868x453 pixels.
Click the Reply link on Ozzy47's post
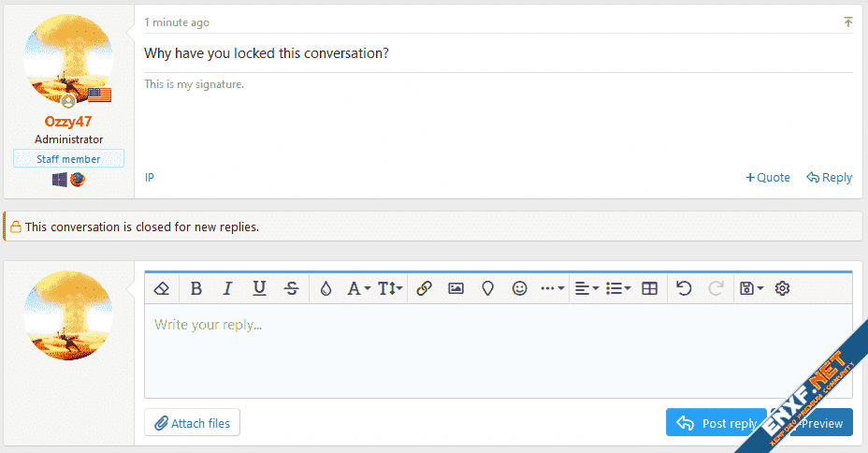pos(830,177)
